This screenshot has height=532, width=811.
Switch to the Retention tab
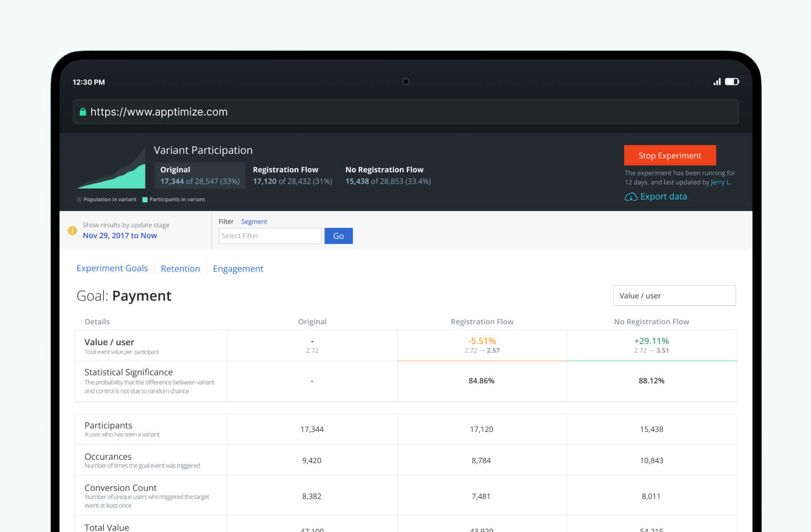click(180, 269)
